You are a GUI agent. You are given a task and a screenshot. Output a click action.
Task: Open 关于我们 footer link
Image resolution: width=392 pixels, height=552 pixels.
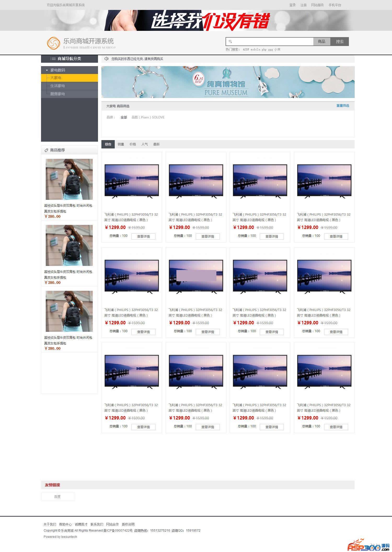pos(50,524)
